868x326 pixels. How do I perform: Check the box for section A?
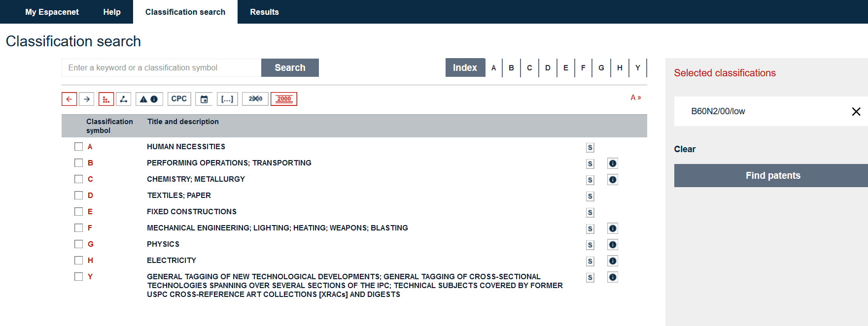78,146
